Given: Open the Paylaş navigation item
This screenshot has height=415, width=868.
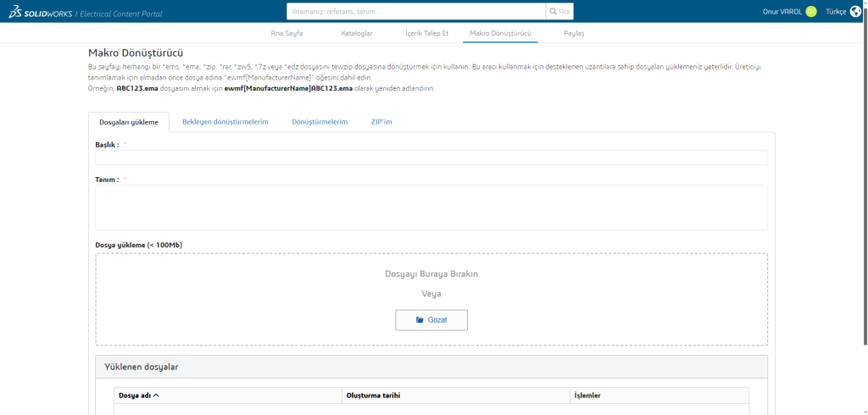Looking at the screenshot, I should click(574, 33).
